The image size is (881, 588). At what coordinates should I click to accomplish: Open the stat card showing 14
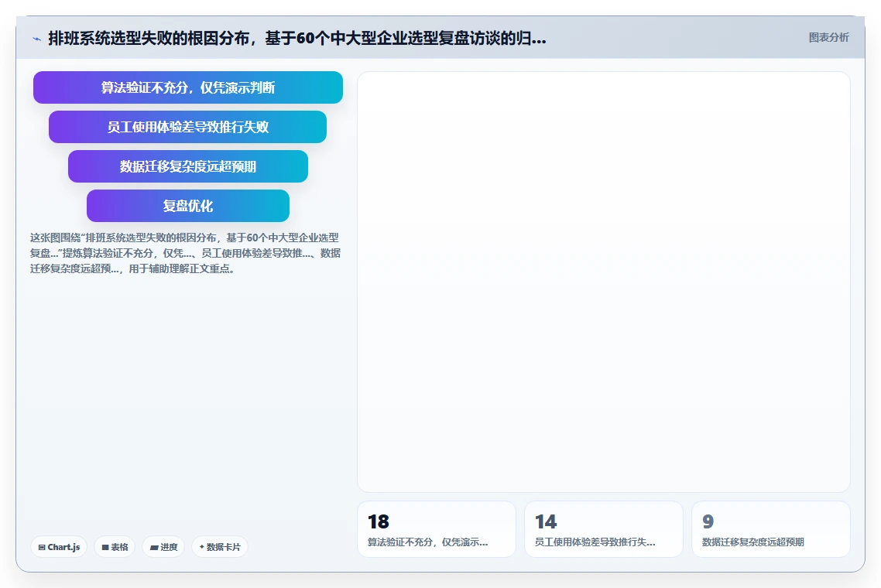tap(603, 529)
